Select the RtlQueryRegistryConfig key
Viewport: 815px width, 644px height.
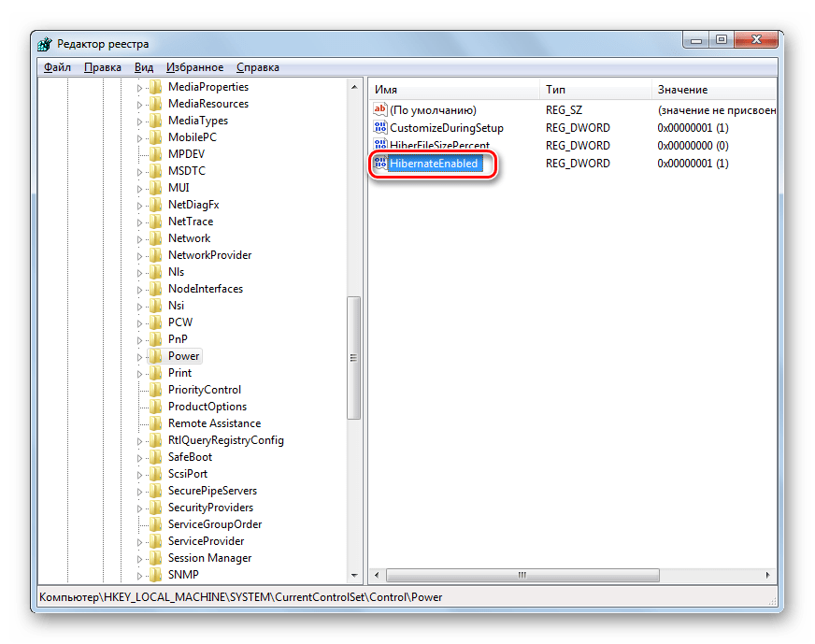point(225,440)
